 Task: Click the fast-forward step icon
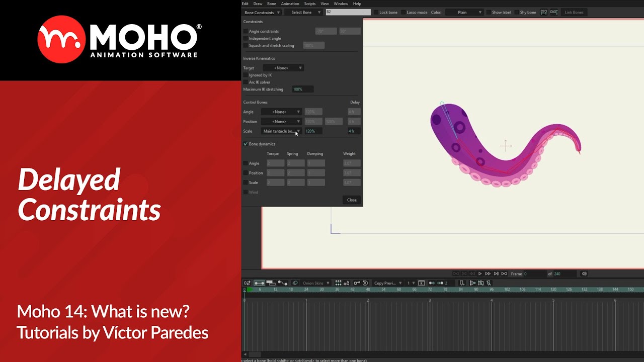pyautogui.click(x=488, y=274)
